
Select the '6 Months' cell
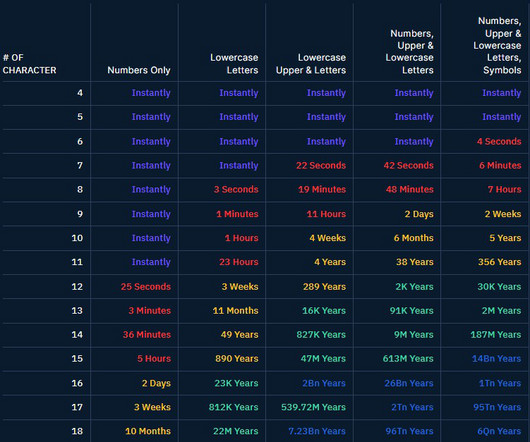[413, 238]
